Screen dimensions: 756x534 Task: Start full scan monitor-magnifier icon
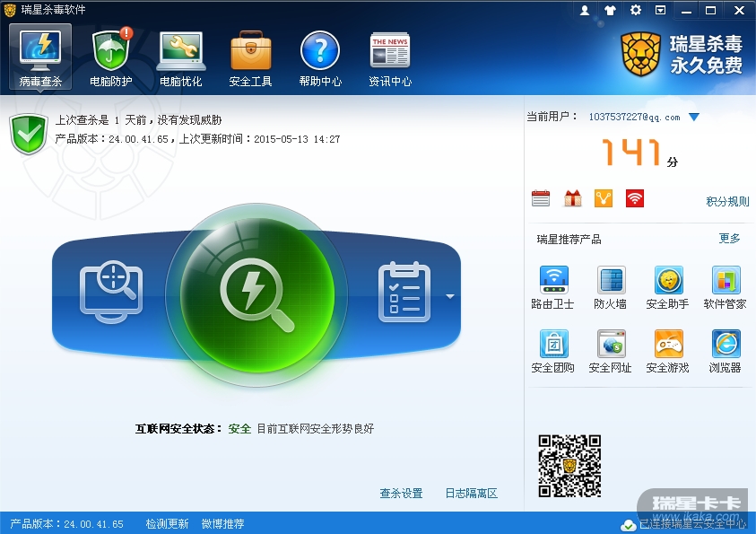(x=111, y=292)
